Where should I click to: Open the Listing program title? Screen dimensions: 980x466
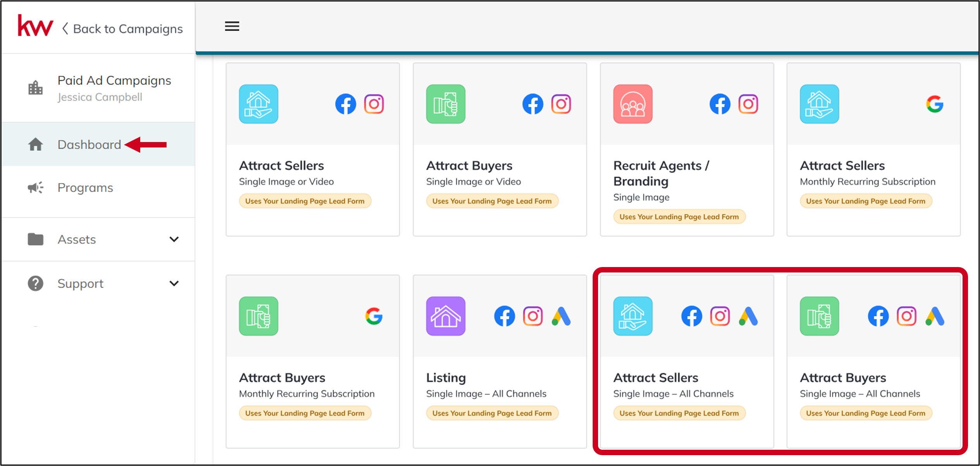click(446, 378)
